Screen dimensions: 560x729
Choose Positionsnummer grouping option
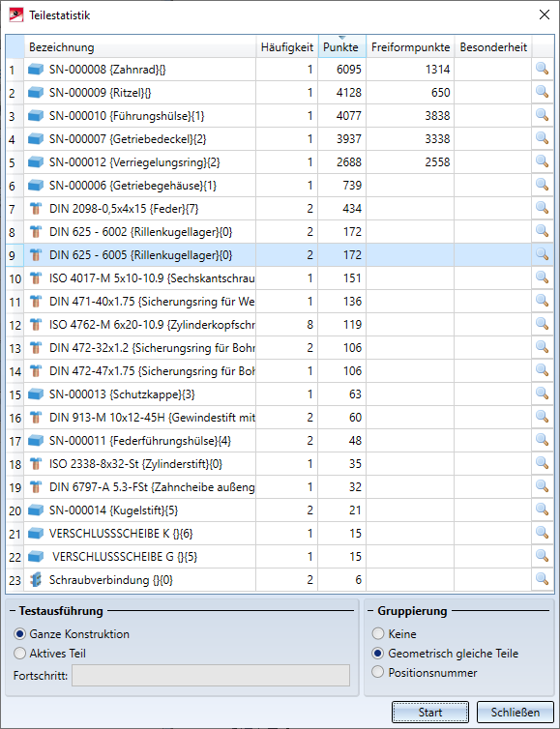click(x=378, y=672)
